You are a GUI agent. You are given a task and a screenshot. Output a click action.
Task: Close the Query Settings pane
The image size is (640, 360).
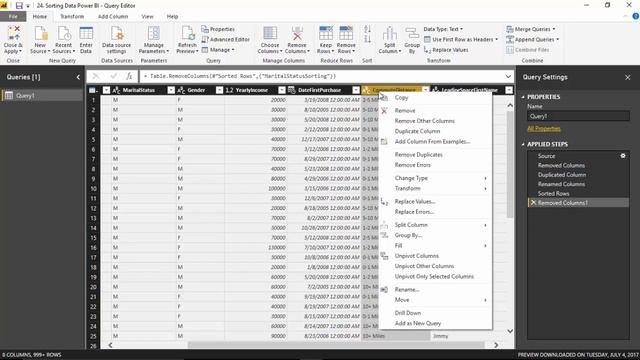[x=627, y=77]
